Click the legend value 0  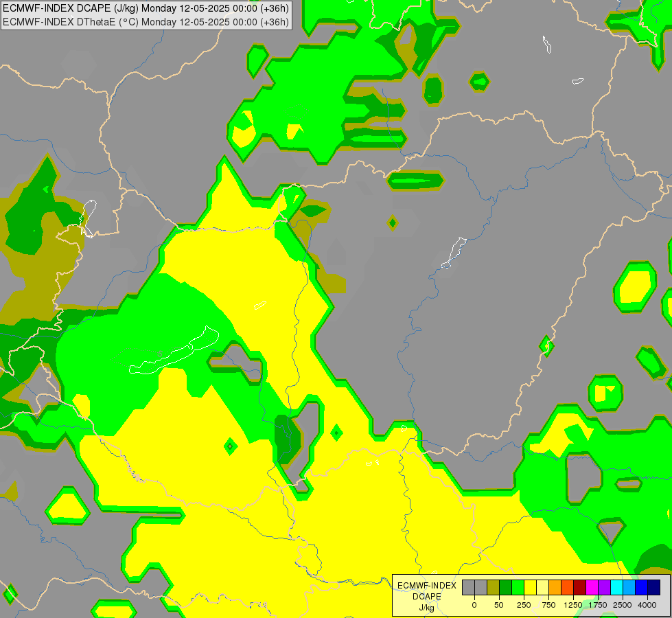[474, 605]
